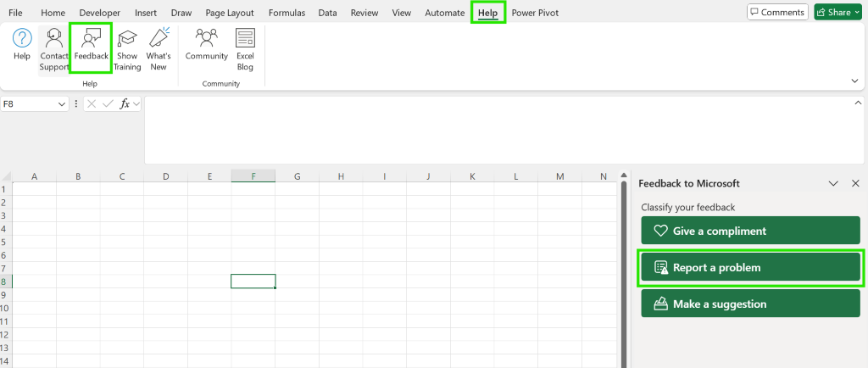Select row 4 header

pos(6,229)
